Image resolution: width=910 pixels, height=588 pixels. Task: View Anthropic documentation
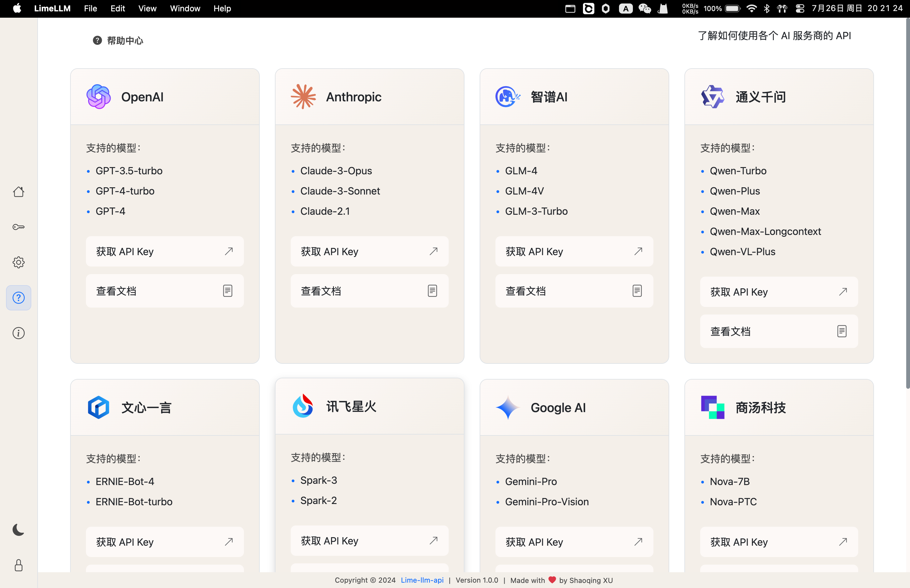coord(369,291)
